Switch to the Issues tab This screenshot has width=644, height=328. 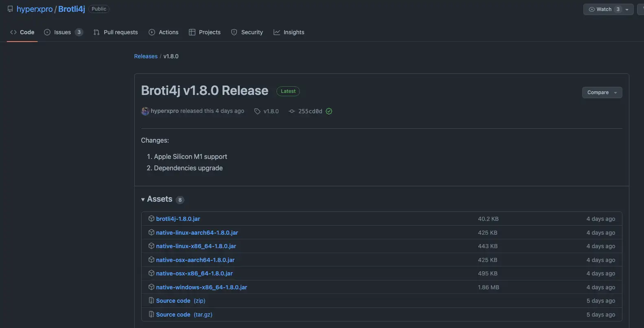point(64,32)
